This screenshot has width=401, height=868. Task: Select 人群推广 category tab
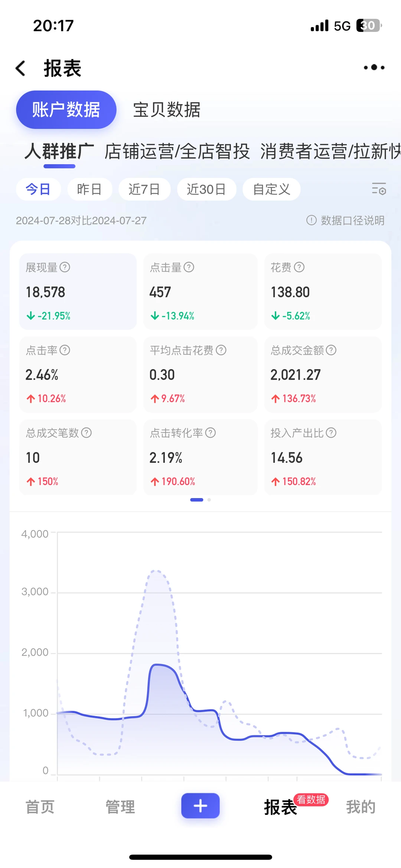tap(59, 151)
